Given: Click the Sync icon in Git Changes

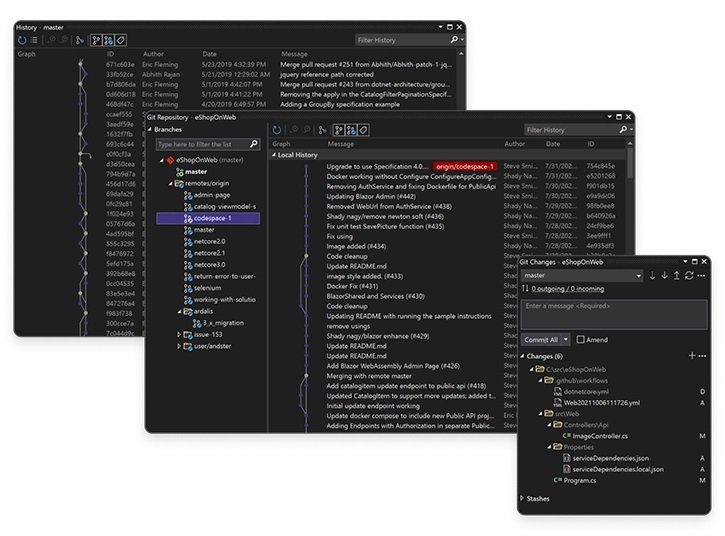Looking at the screenshot, I should (688, 276).
